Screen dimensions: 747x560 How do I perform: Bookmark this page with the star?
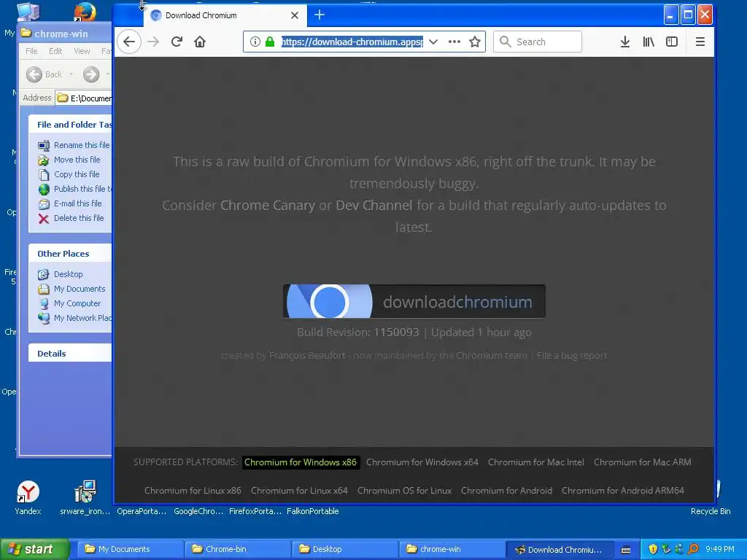pyautogui.click(x=475, y=42)
